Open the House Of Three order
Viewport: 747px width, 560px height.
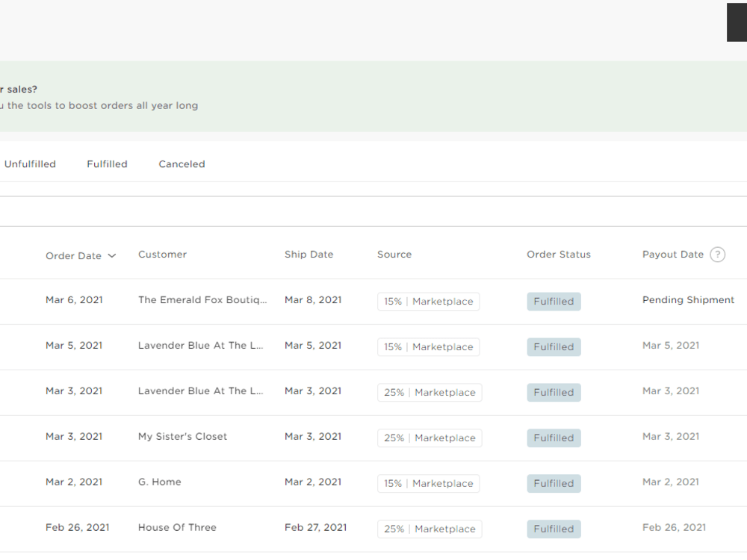point(177,528)
